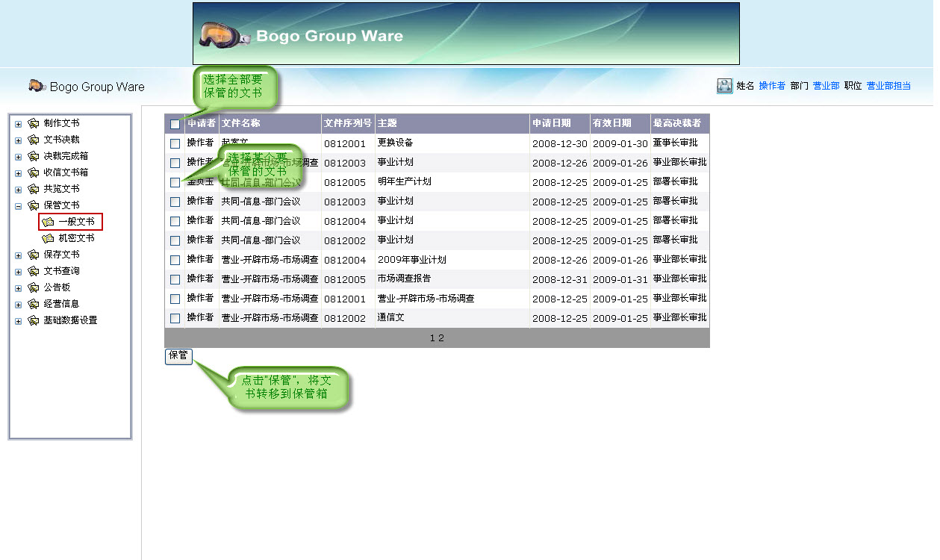The image size is (940, 560).
Task: Open the 经营信息 menu item
Action: pyautogui.click(x=61, y=304)
